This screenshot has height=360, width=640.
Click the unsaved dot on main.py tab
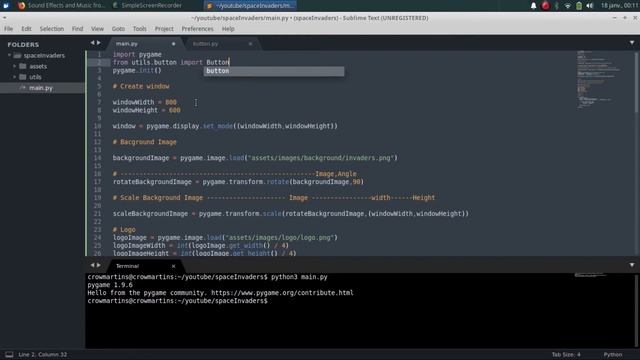click(x=173, y=44)
